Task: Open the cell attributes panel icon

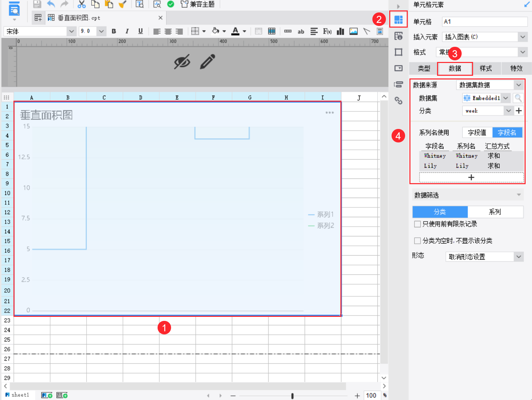Action: [399, 36]
